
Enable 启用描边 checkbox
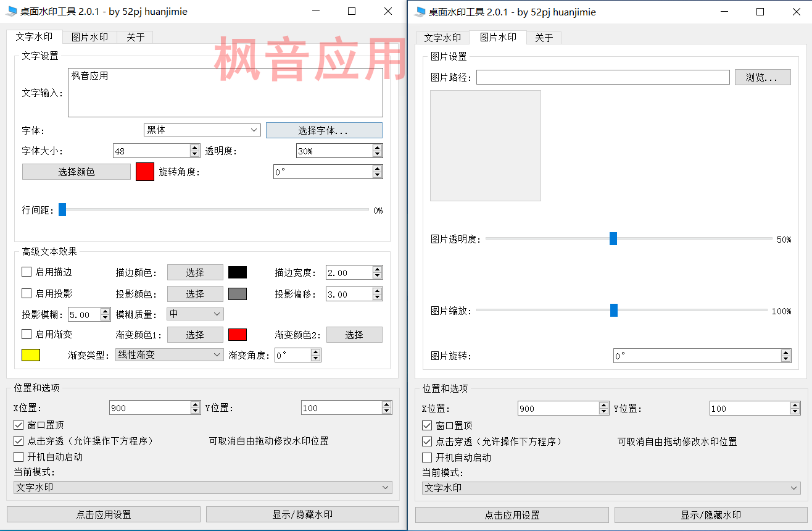click(27, 272)
